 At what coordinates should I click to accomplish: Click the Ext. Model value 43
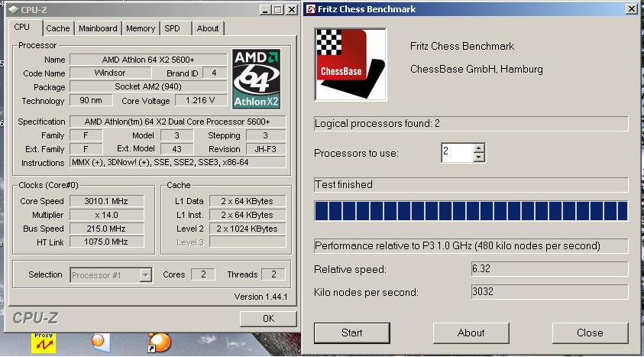pos(177,149)
